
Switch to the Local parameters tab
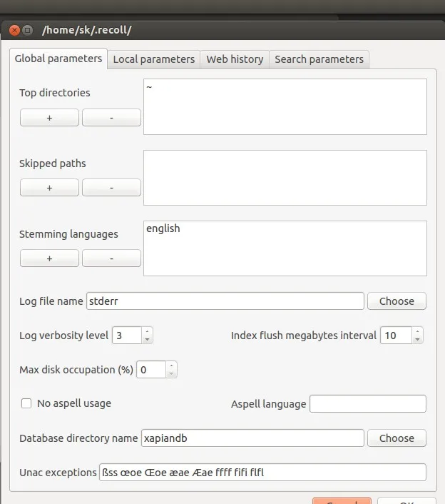coord(153,59)
